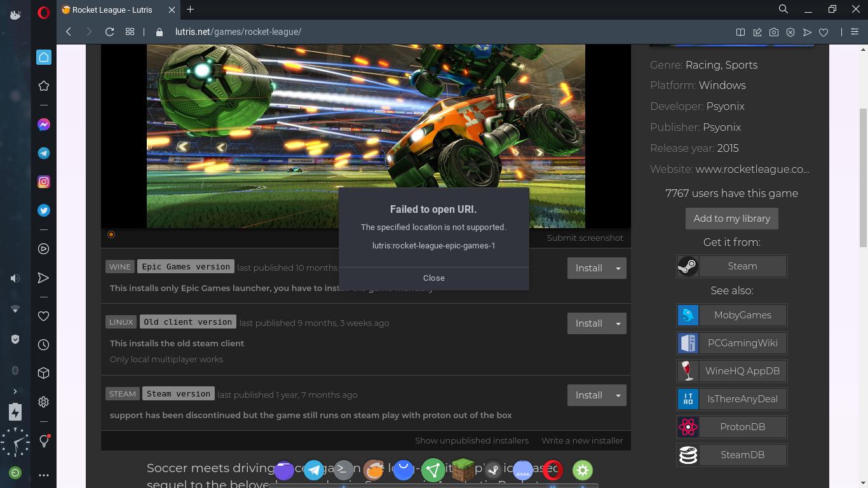Open sidebar setup with the sliders icon
868x488 pixels.
point(855,32)
